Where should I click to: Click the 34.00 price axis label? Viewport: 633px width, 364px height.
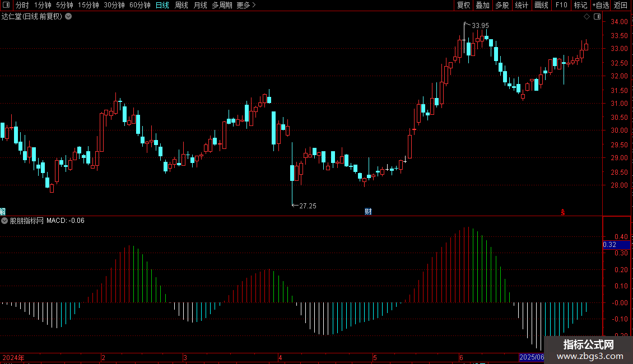[619, 22]
